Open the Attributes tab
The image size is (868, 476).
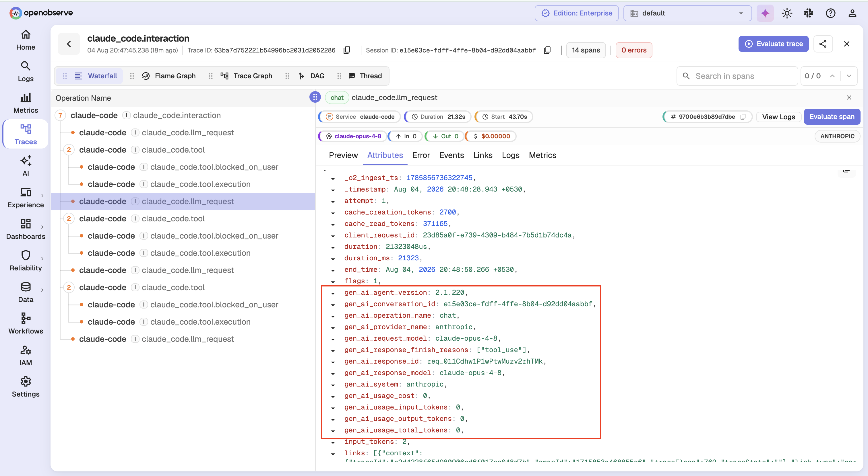point(385,155)
